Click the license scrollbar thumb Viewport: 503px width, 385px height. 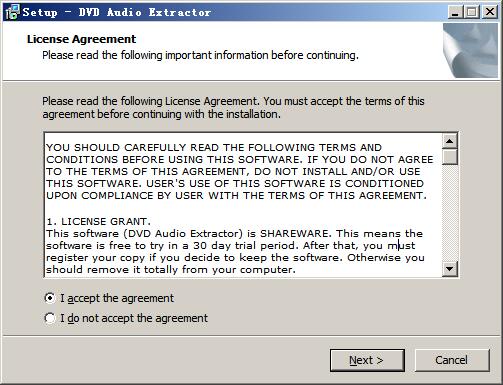450,157
